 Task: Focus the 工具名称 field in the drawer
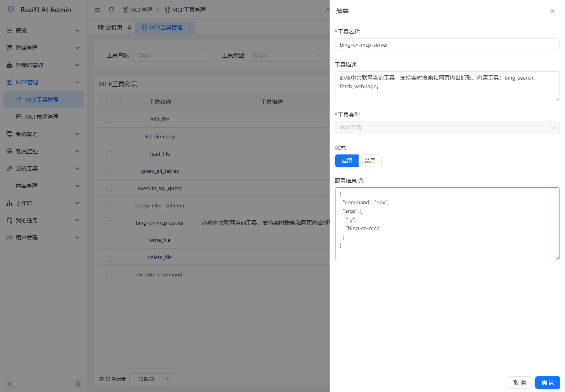(447, 45)
